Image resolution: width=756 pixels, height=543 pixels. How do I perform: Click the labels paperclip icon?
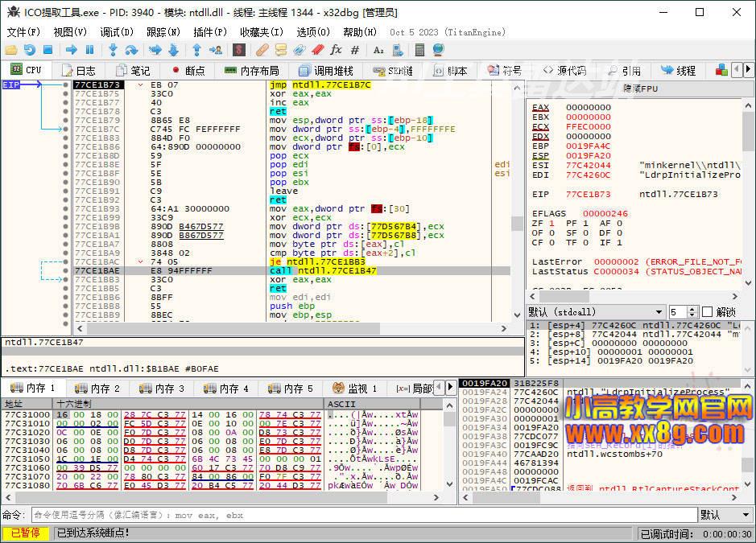(300, 50)
